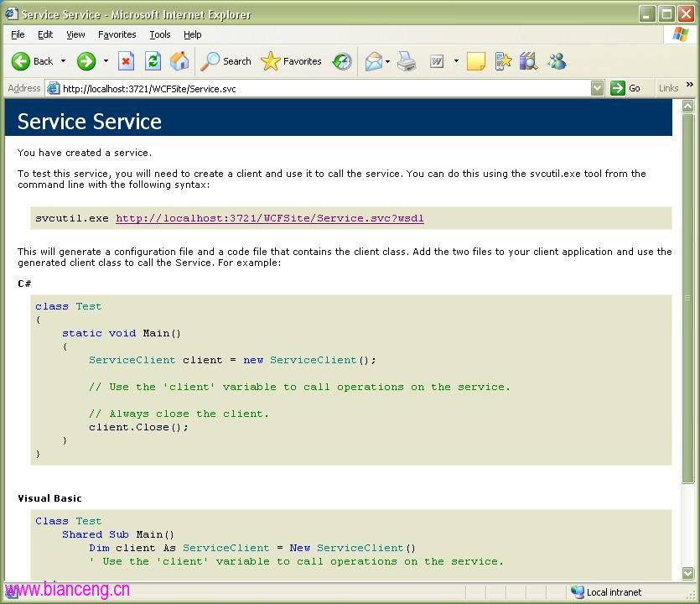
Task: Click the Research book-and-magnifier toolbar icon
Action: click(x=528, y=61)
